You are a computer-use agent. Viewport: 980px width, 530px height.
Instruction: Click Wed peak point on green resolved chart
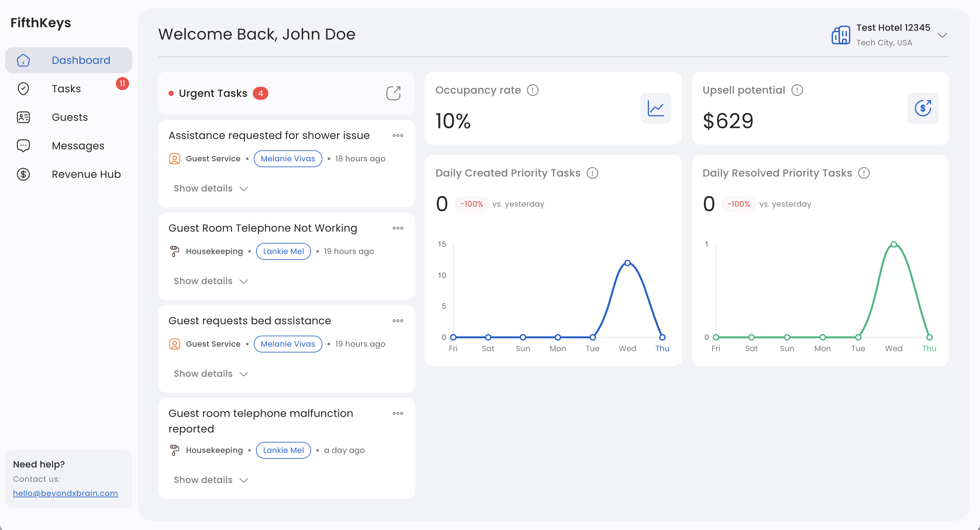[894, 244]
